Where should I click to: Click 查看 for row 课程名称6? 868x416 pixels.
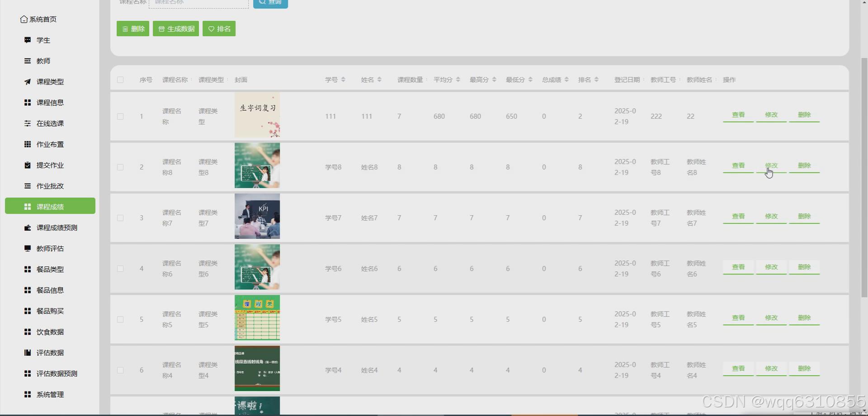738,267
